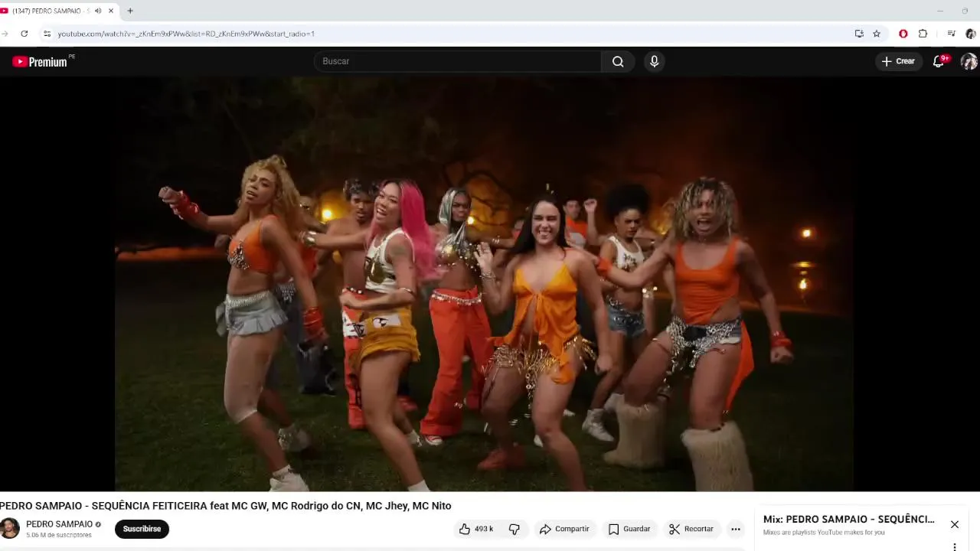Click the magnifier search button
This screenshot has width=980, height=551.
[x=618, y=61]
